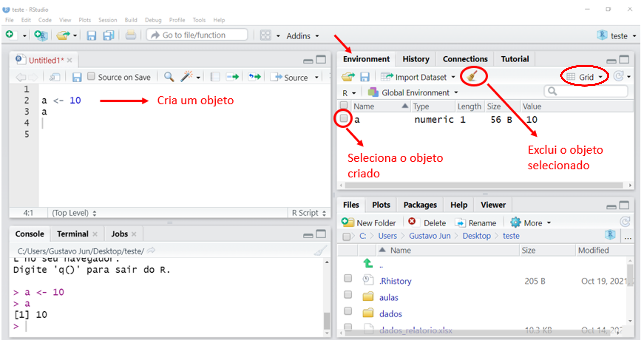Click the run current line icon

(x=232, y=77)
